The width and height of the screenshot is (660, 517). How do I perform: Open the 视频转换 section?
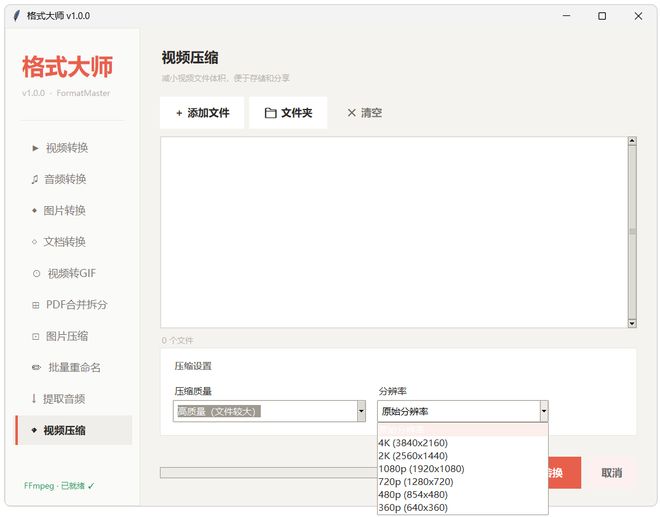(74, 148)
